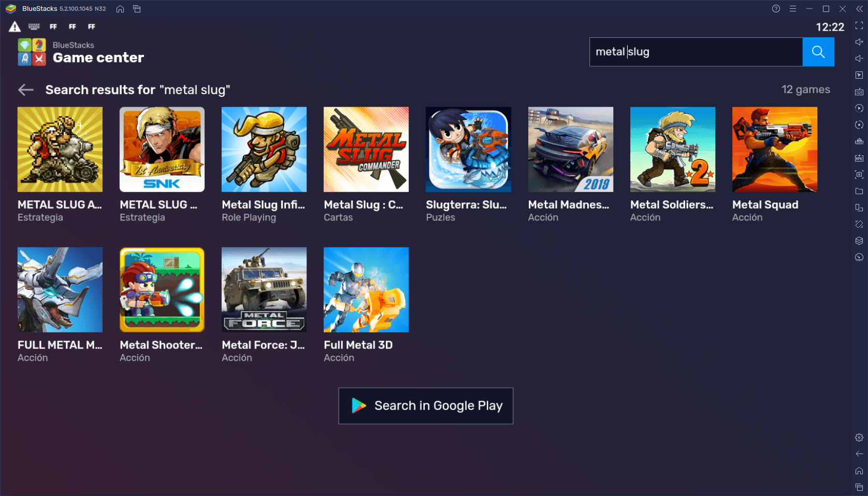Click the "Metal Force: J..." title text

pyautogui.click(x=263, y=345)
